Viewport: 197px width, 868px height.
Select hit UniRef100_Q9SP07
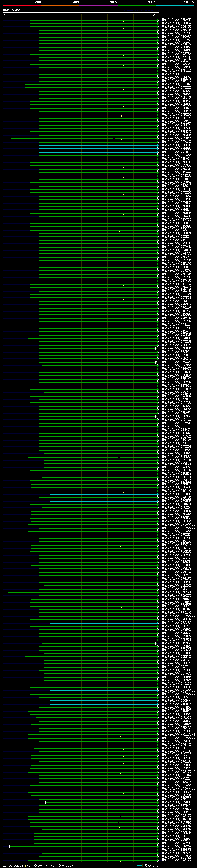click(x=177, y=43)
